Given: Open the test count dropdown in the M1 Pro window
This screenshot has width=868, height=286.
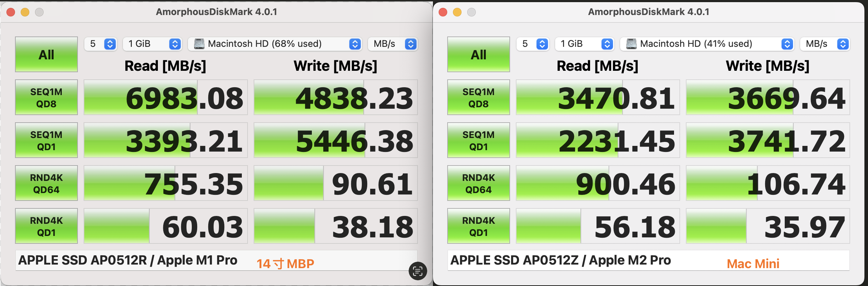Looking at the screenshot, I should pyautogui.click(x=101, y=44).
